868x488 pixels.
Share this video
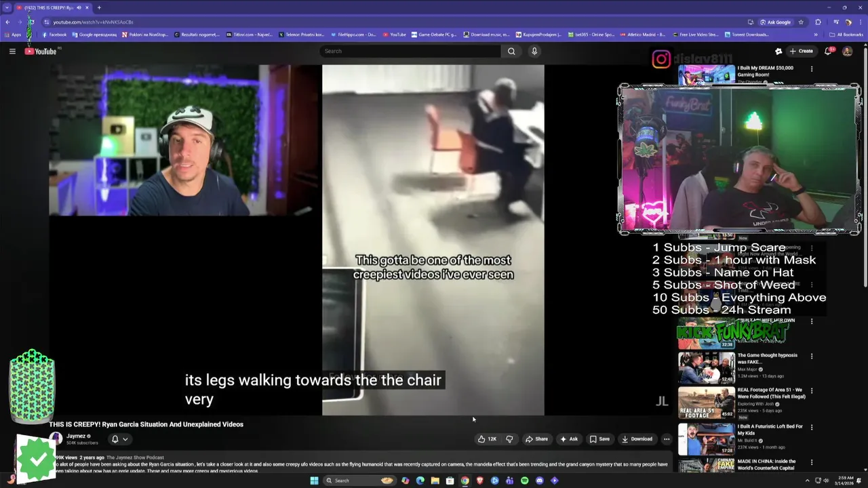pyautogui.click(x=536, y=439)
